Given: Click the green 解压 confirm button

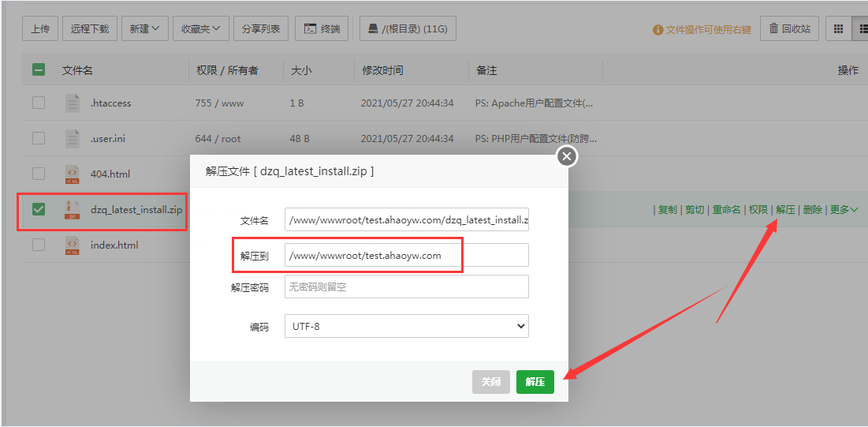Looking at the screenshot, I should click(535, 382).
